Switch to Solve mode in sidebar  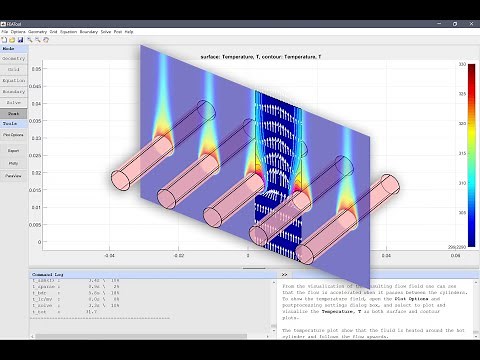click(x=14, y=102)
